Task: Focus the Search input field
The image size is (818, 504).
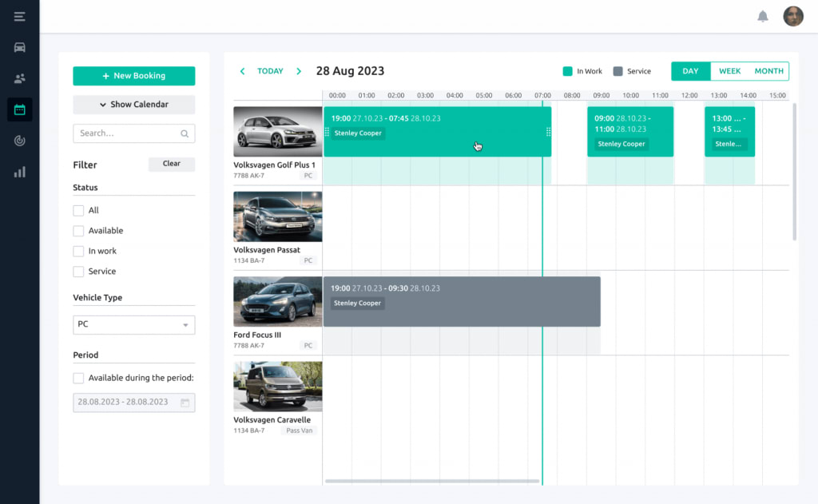Action: tap(134, 133)
